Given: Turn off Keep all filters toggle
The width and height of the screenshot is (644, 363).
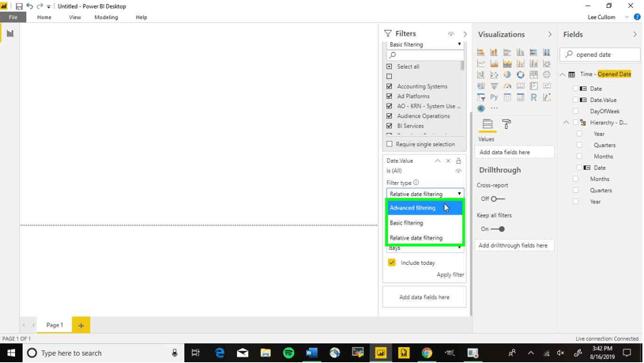Looking at the screenshot, I should pyautogui.click(x=497, y=229).
